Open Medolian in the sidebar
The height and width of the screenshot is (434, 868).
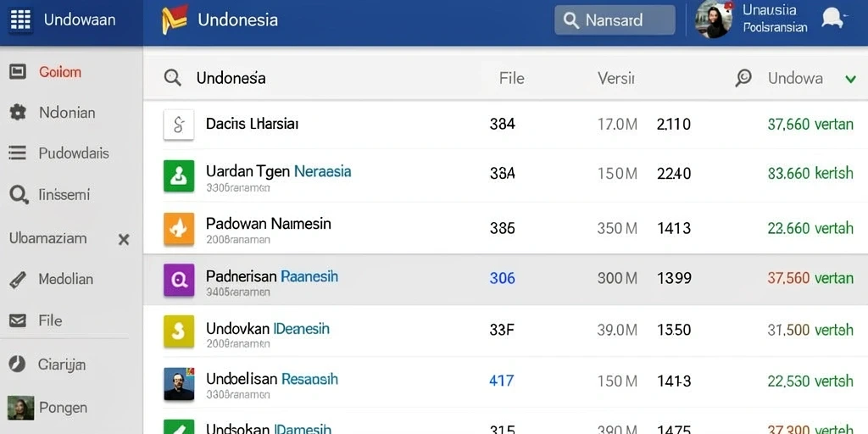[x=66, y=279]
